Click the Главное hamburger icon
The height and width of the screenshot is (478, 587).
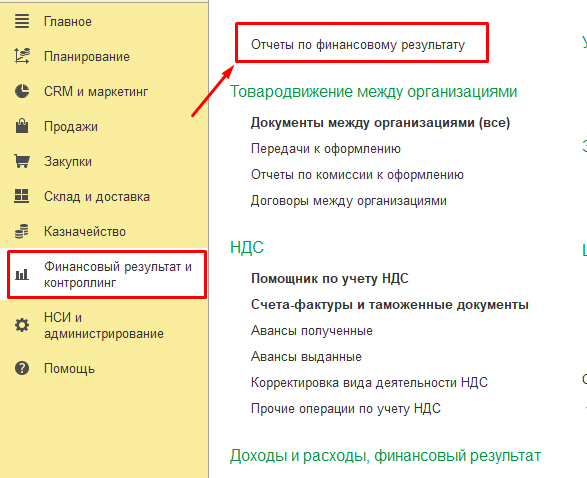(x=22, y=21)
